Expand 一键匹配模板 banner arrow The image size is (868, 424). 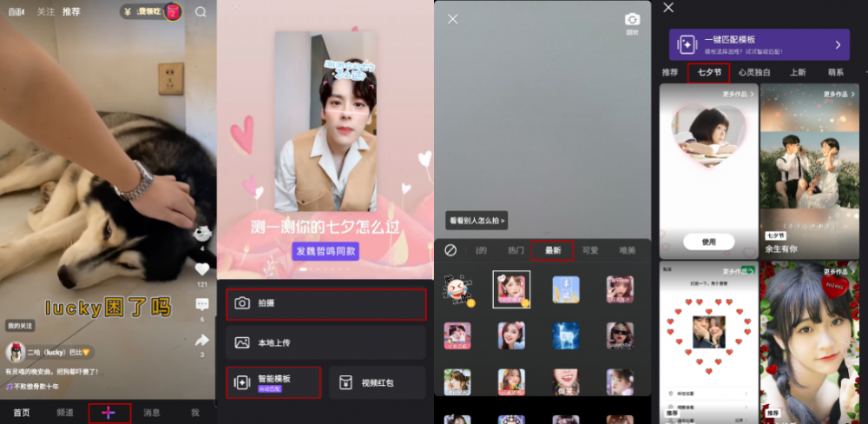838,45
